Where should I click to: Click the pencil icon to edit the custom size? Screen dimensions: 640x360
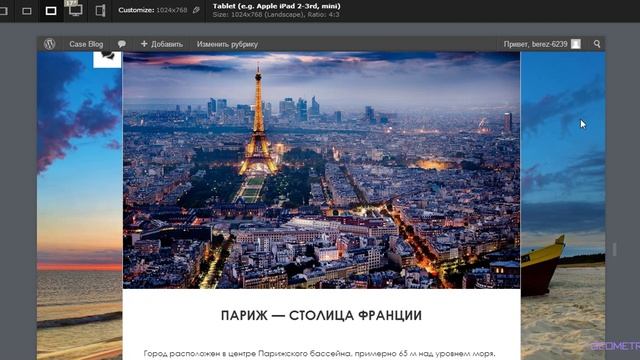tap(196, 10)
